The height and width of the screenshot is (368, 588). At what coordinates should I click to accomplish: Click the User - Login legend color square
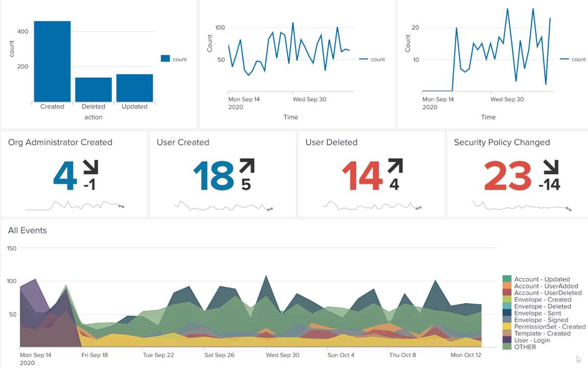[507, 340]
